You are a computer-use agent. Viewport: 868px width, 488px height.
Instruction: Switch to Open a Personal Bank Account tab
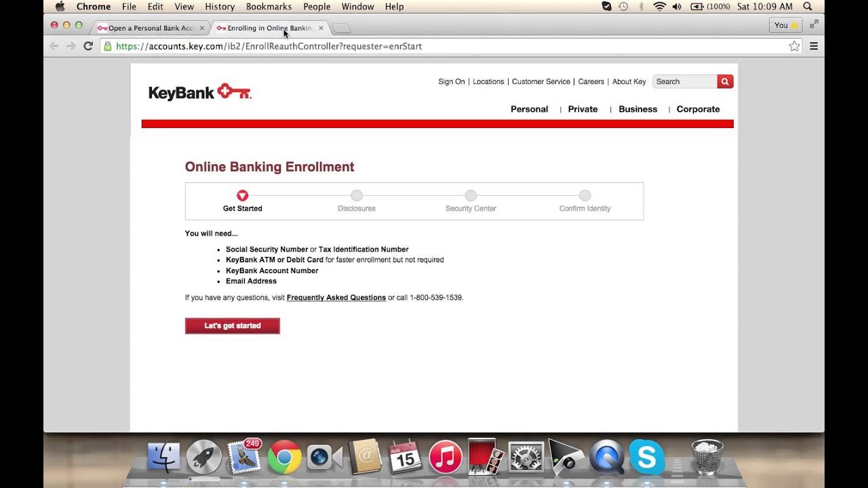point(149,28)
